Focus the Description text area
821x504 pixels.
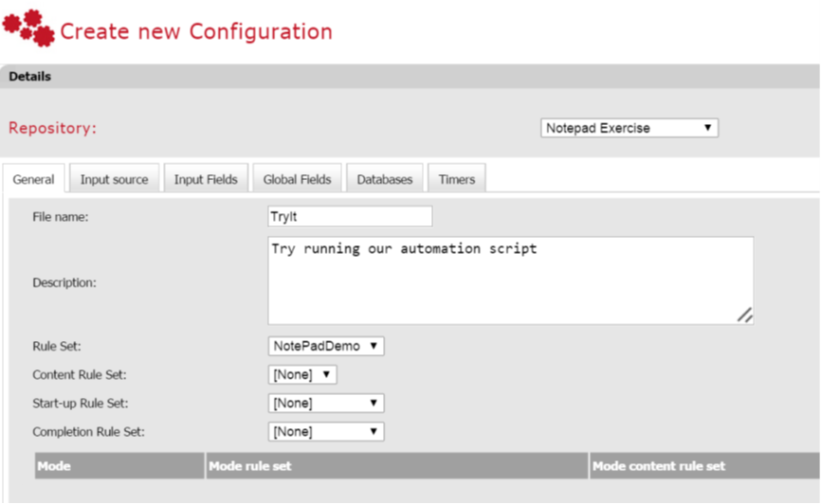pos(510,280)
